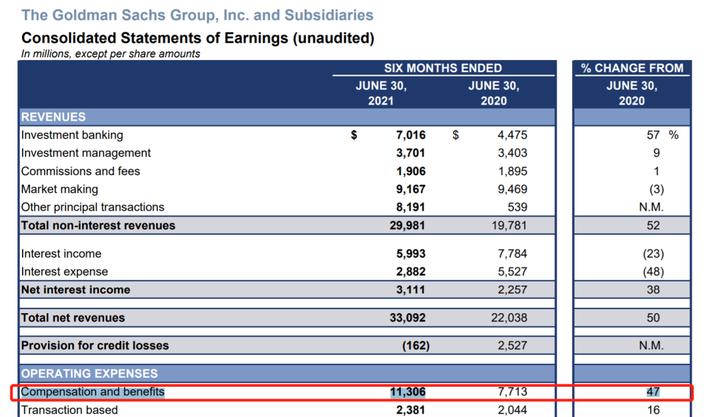Click the value 3,403 for Investment management
Viewport: 720px width, 417px height.
coord(512,153)
